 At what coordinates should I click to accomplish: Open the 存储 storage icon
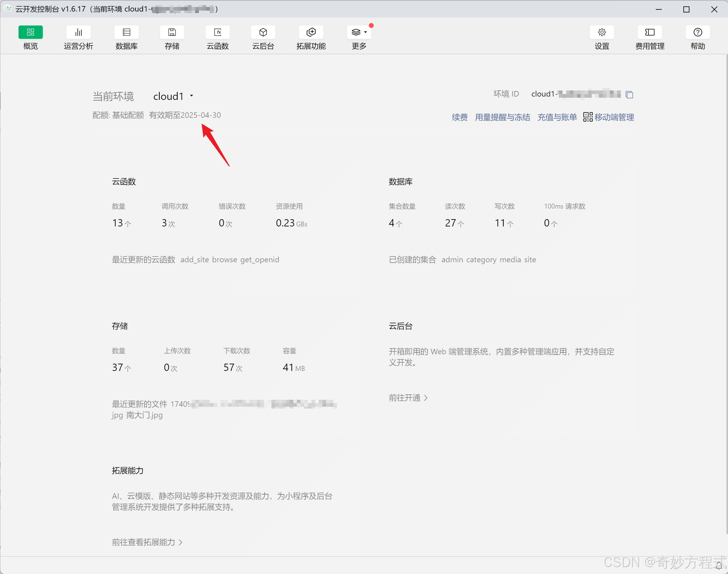click(x=172, y=32)
